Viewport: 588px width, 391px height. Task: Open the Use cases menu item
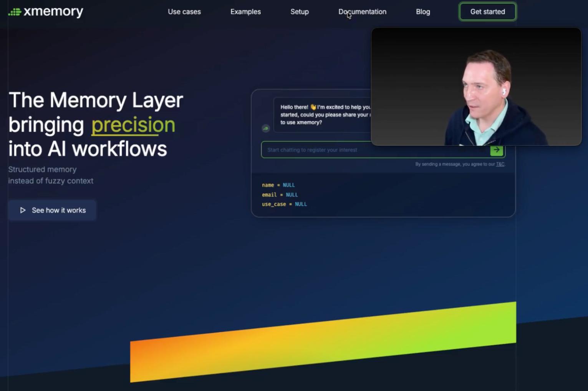[184, 12]
